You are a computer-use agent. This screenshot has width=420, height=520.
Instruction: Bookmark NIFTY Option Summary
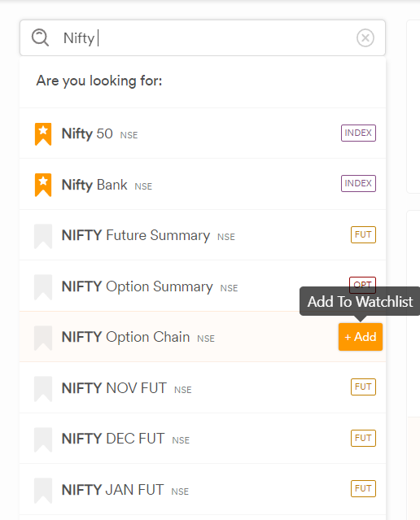pos(43,287)
